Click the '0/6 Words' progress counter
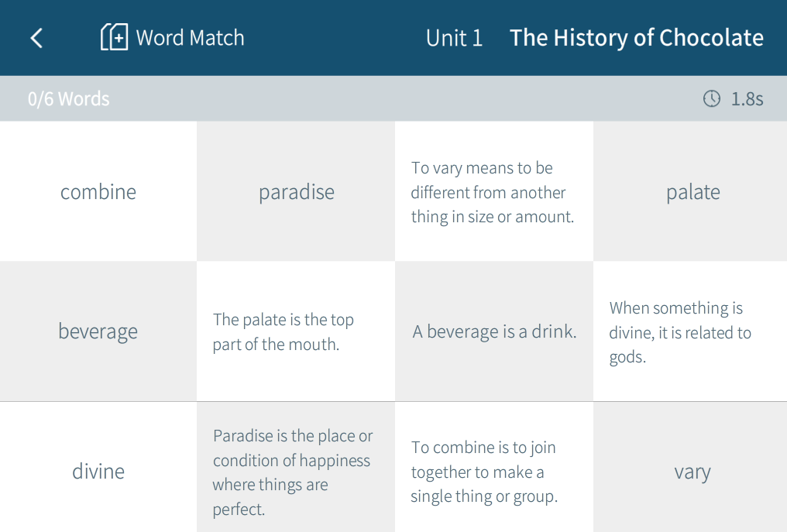This screenshot has width=787, height=532. coord(69,99)
